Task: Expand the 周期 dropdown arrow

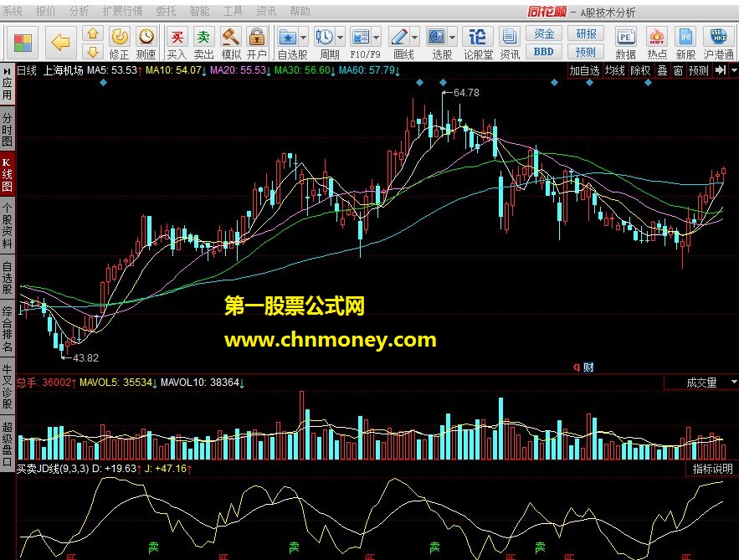Action: click(341, 37)
